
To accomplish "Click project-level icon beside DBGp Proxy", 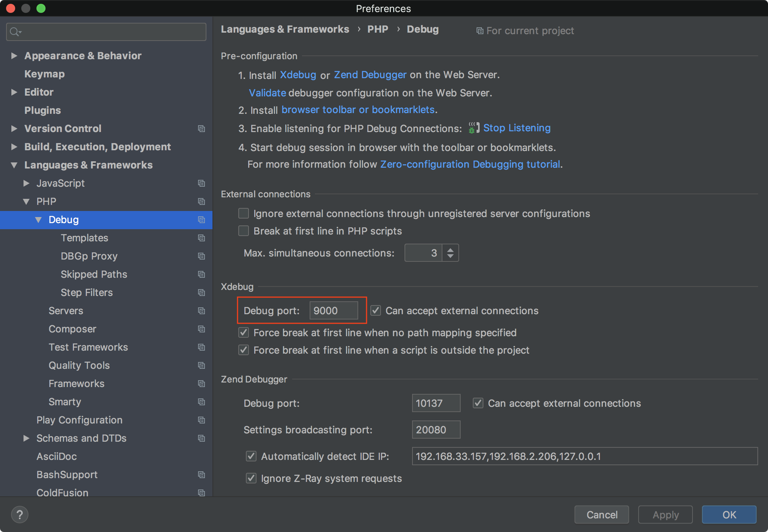I will [201, 256].
